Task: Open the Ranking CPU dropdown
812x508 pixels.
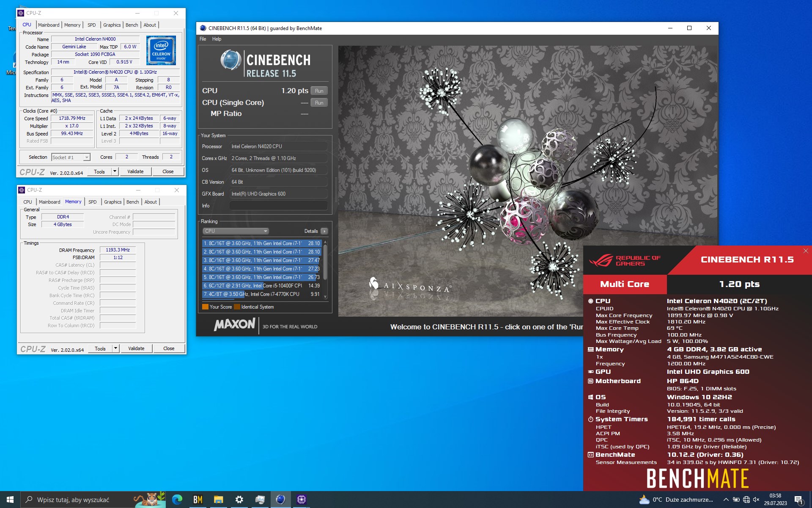Action: point(236,231)
